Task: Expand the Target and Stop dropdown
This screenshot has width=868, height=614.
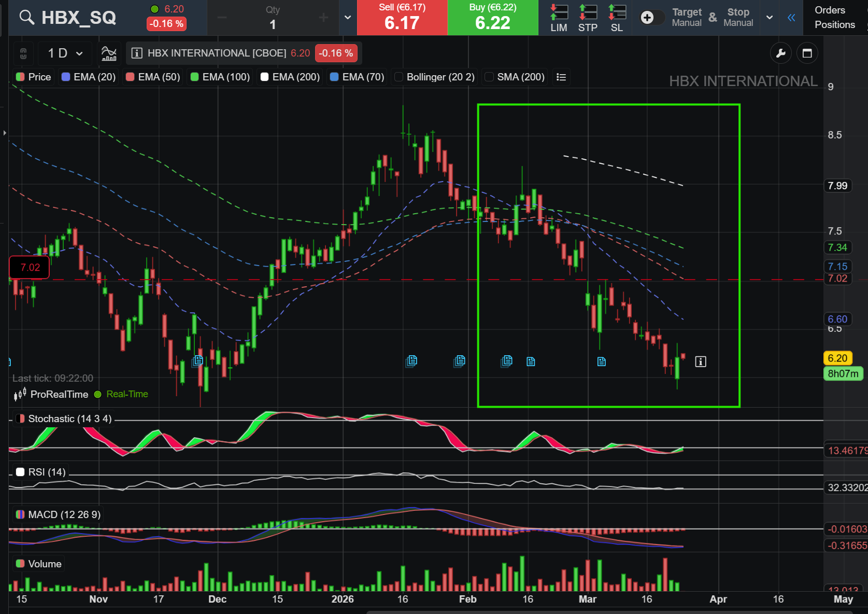Action: coord(770,18)
